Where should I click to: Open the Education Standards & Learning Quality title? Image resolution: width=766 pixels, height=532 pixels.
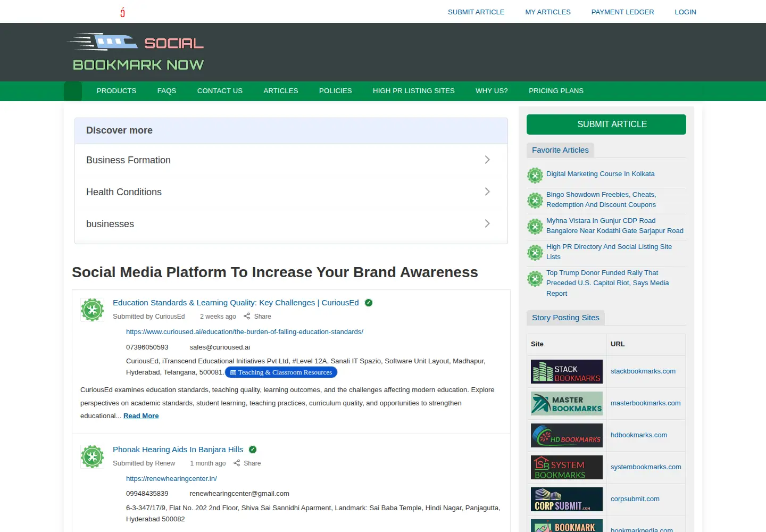(236, 303)
